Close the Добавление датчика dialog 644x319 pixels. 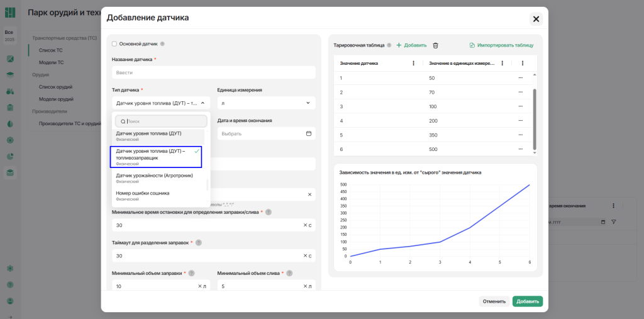pyautogui.click(x=536, y=19)
